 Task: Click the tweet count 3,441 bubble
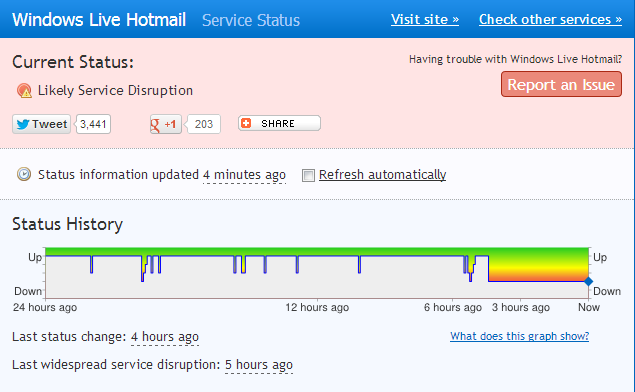93,124
